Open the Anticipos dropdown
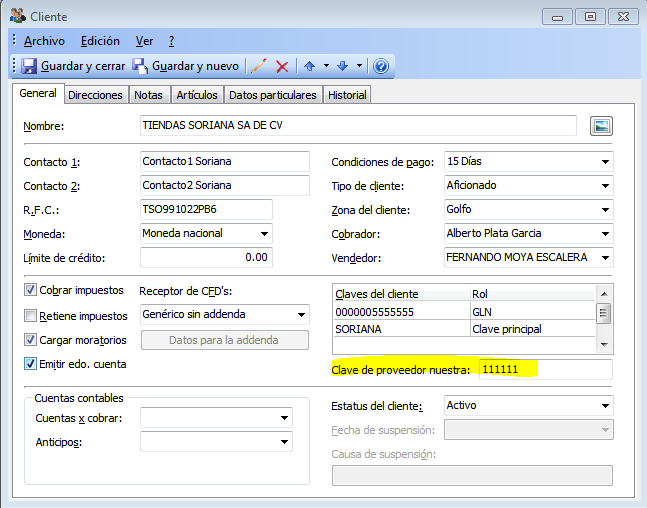The image size is (647, 508). click(x=284, y=442)
